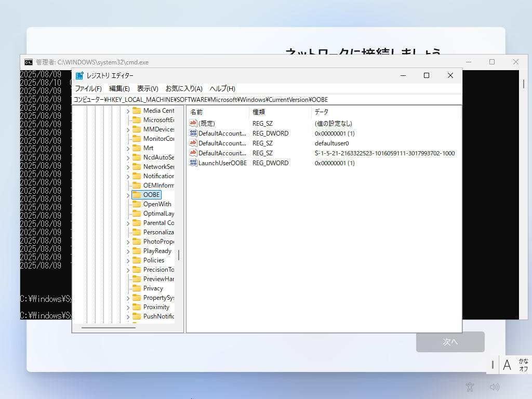This screenshot has height=399, width=532.
Task: Click the Registry Editor app icon in title bar
Action: 79,76
